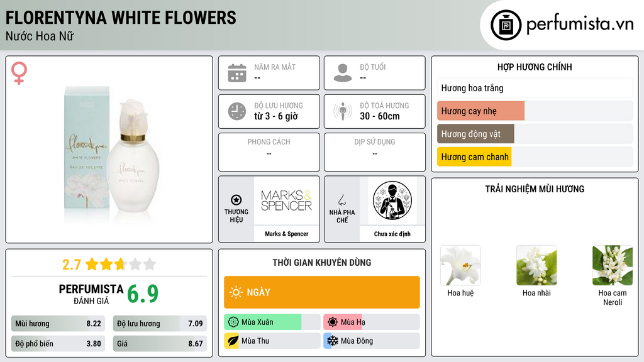Select the Hoa huệ note image
This screenshot has height=362, width=644.
coord(460,265)
